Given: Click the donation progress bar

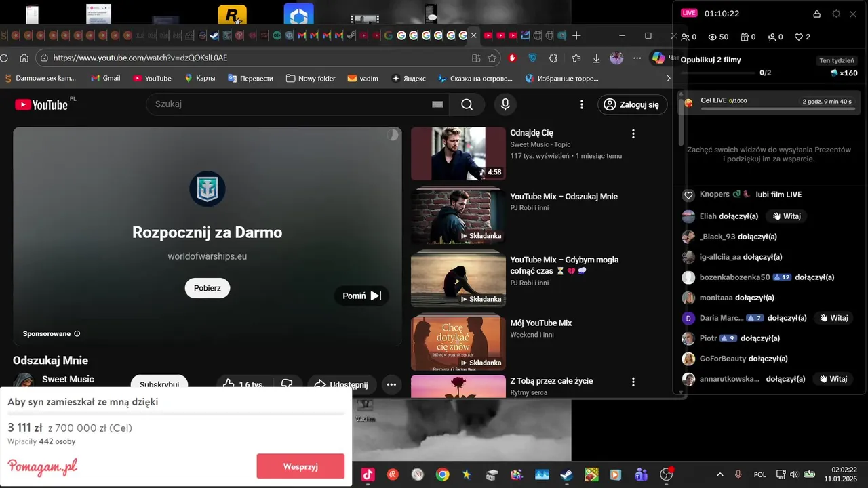Looking at the screenshot, I should tap(176, 413).
